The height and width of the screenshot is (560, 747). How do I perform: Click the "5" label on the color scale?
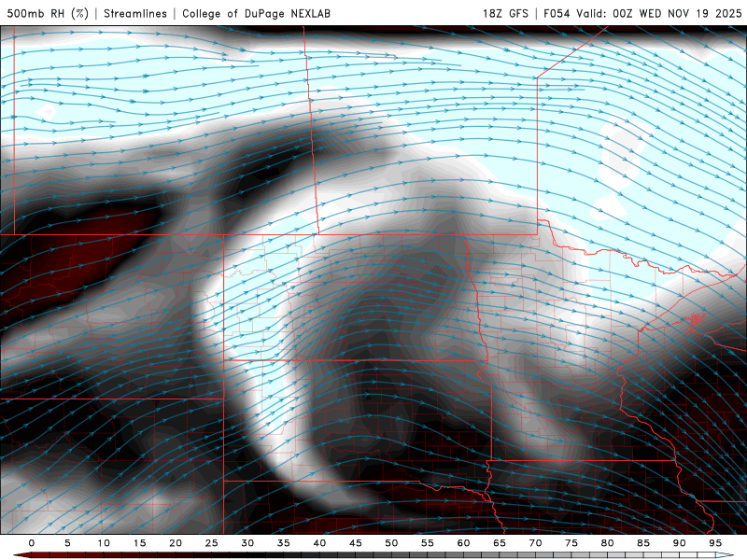click(x=67, y=543)
